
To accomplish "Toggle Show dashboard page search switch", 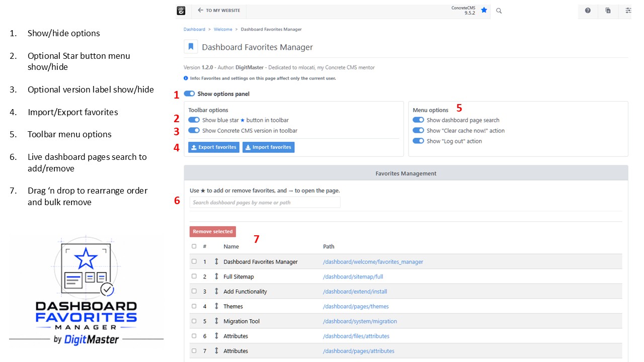I will pyautogui.click(x=418, y=120).
